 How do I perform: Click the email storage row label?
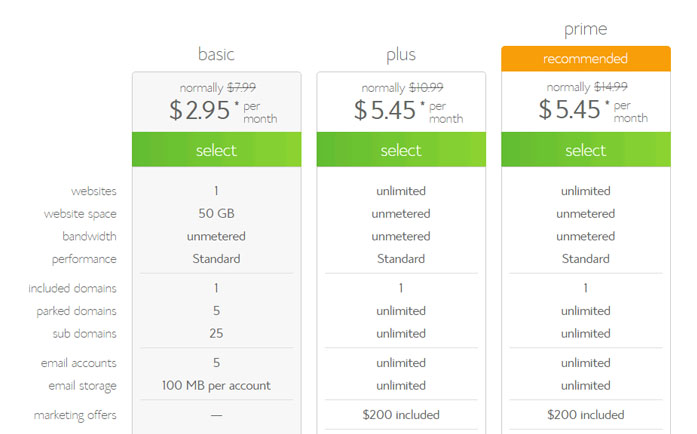[83, 386]
